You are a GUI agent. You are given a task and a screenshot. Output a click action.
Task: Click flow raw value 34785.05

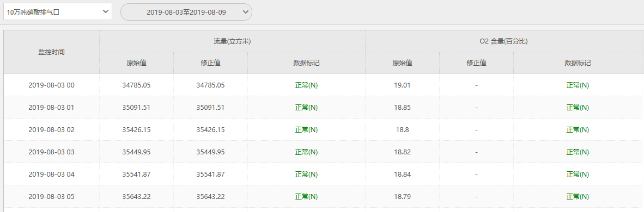(136, 85)
